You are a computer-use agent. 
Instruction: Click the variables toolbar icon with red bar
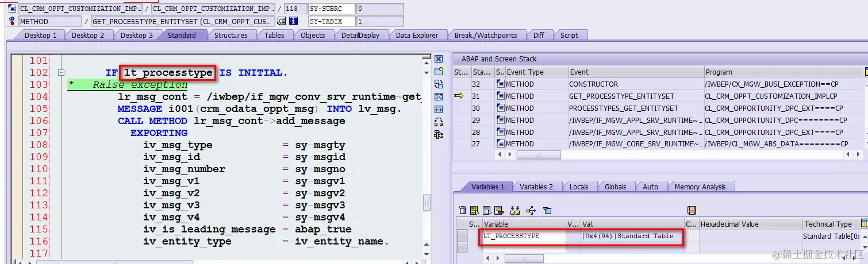(498, 210)
